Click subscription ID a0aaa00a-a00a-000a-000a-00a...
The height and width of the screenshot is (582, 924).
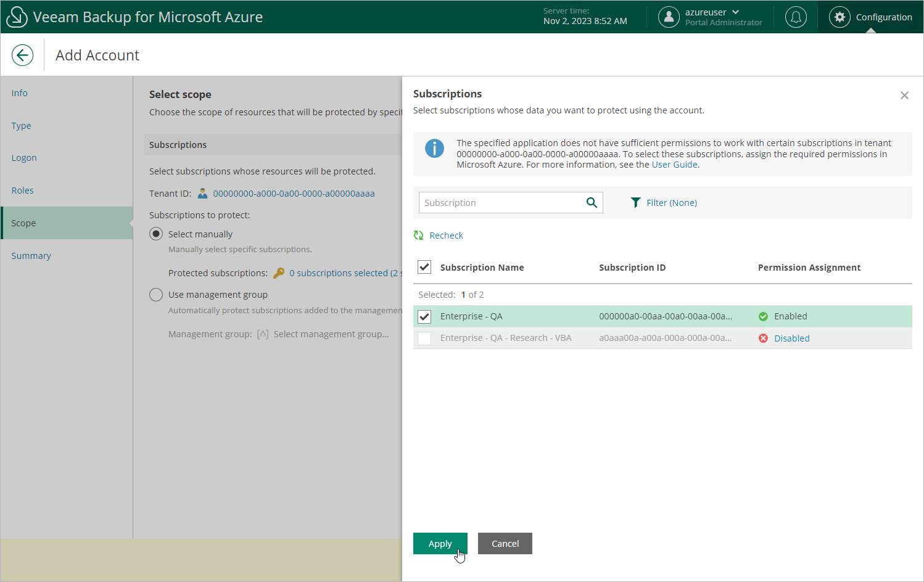click(666, 338)
